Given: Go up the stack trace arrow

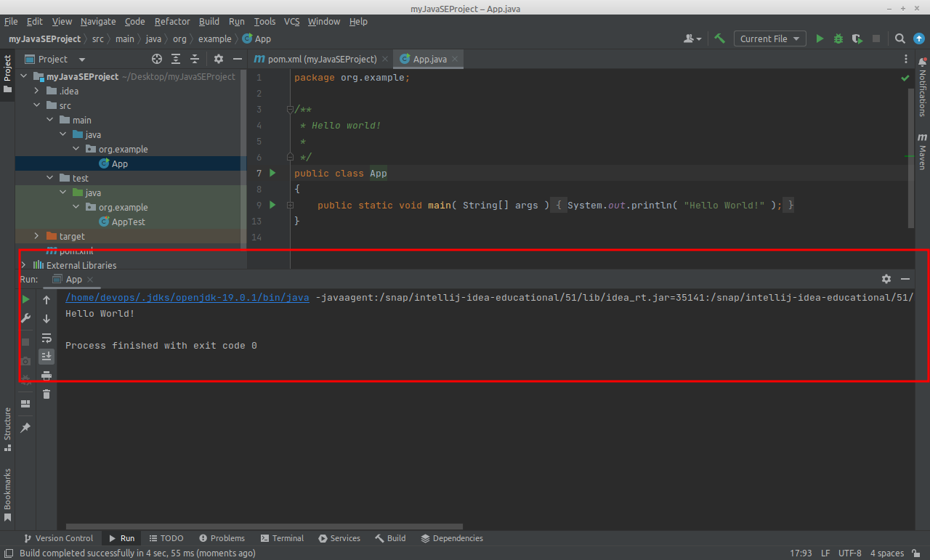Looking at the screenshot, I should pos(46,299).
